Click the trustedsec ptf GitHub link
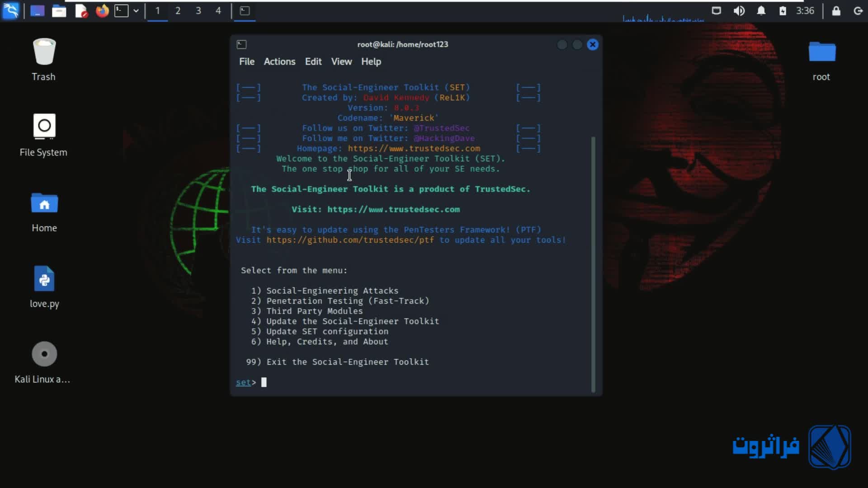Viewport: 868px width, 488px height. [350, 240]
